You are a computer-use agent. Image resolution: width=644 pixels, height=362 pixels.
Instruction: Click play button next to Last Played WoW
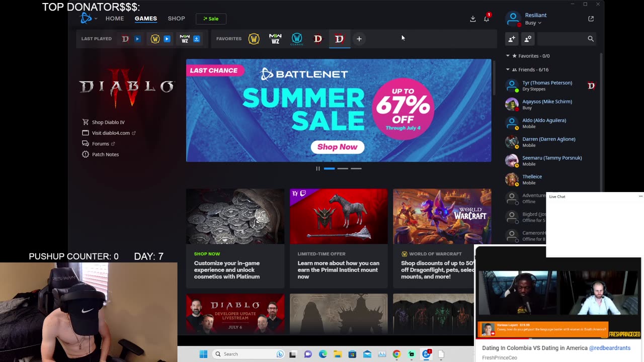tap(167, 39)
